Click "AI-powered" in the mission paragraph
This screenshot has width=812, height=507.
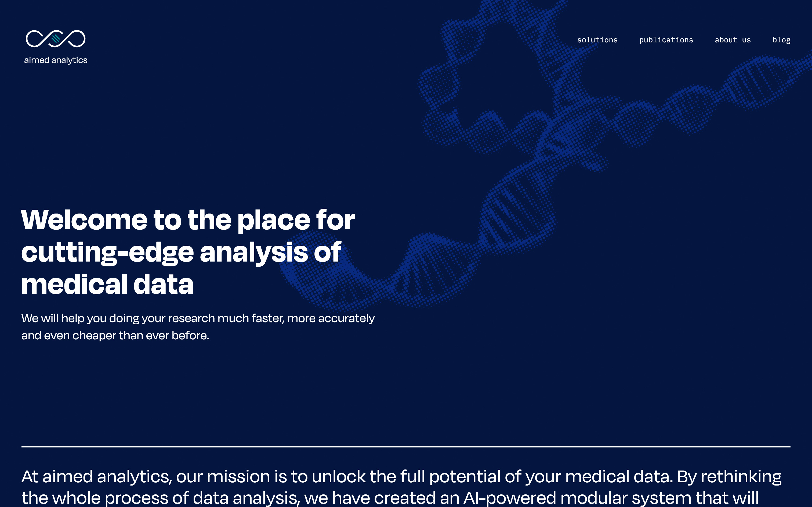(509, 498)
